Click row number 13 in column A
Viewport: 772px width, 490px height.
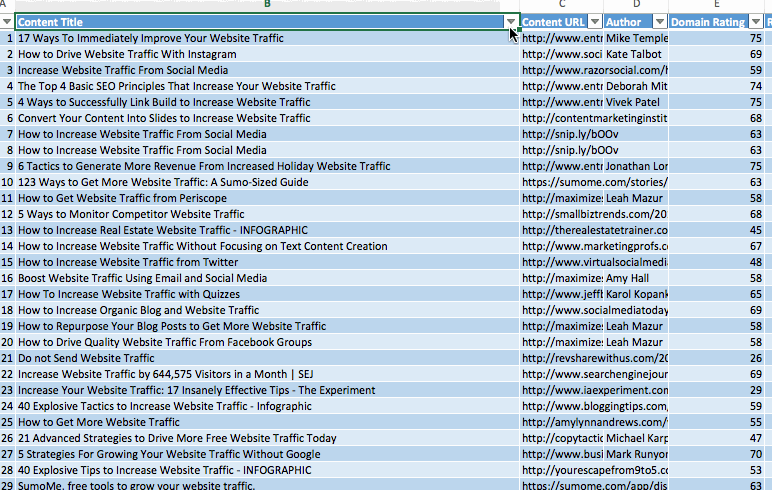point(7,230)
